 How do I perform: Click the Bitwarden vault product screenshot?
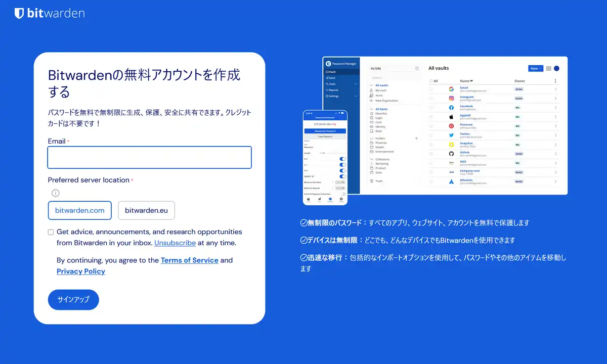[x=435, y=130]
